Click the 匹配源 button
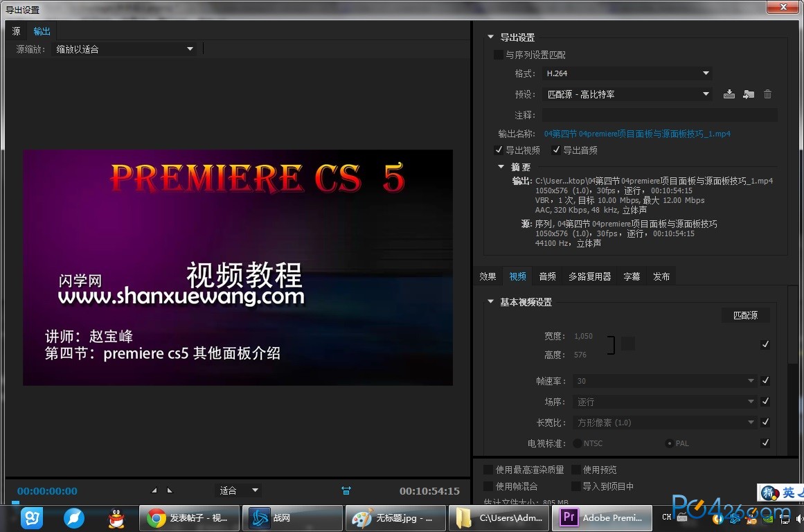 (x=746, y=315)
